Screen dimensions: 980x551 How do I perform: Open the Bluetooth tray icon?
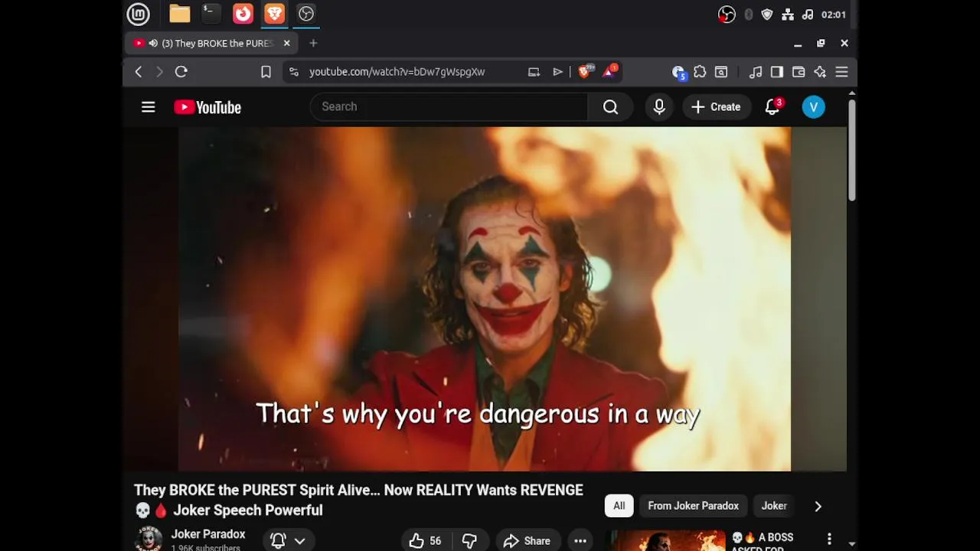pyautogui.click(x=748, y=15)
